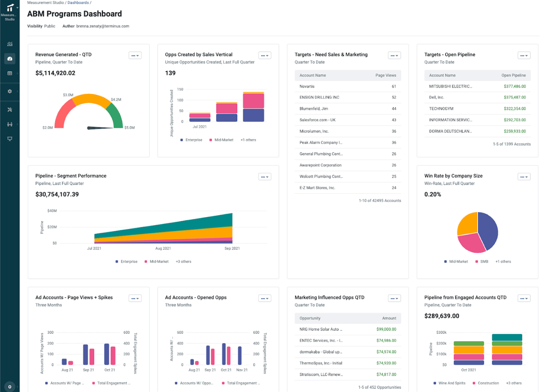This screenshot has height=392, width=540.
Task: Go to Measurement Studio breadcrumb
Action: coord(45,3)
